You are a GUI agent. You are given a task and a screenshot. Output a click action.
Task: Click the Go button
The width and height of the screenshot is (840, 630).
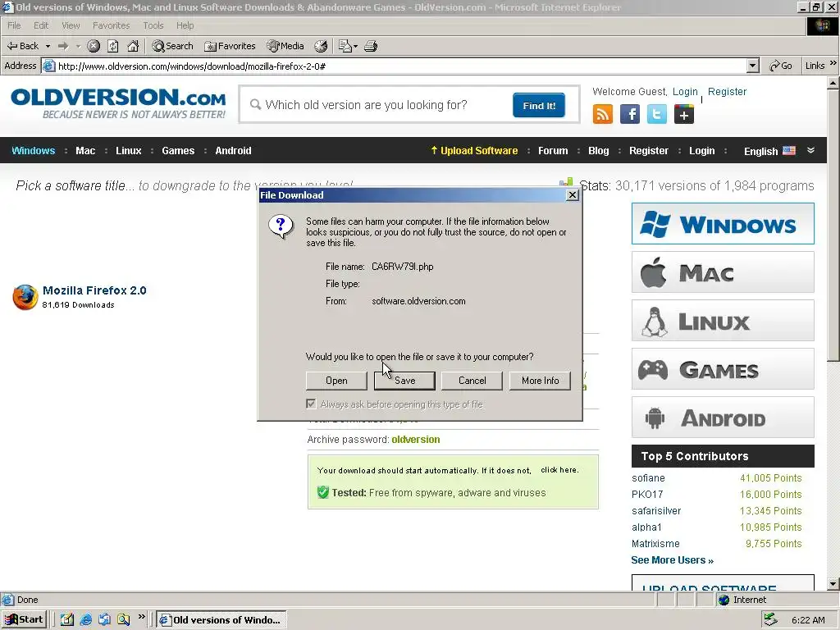coord(781,66)
